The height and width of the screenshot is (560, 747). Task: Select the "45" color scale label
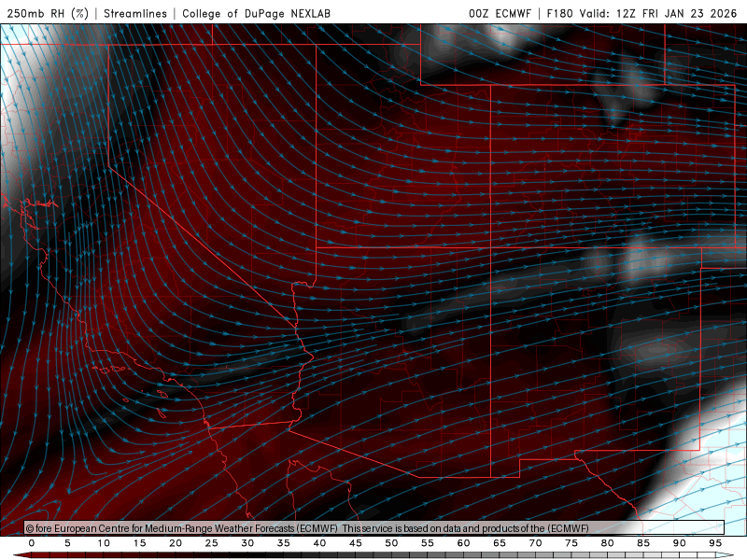tap(355, 543)
